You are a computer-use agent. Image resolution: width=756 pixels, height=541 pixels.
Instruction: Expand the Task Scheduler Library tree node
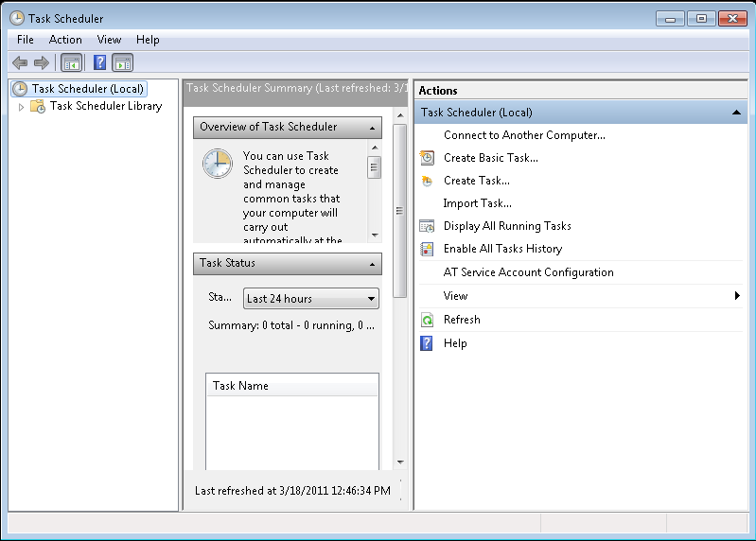21,107
